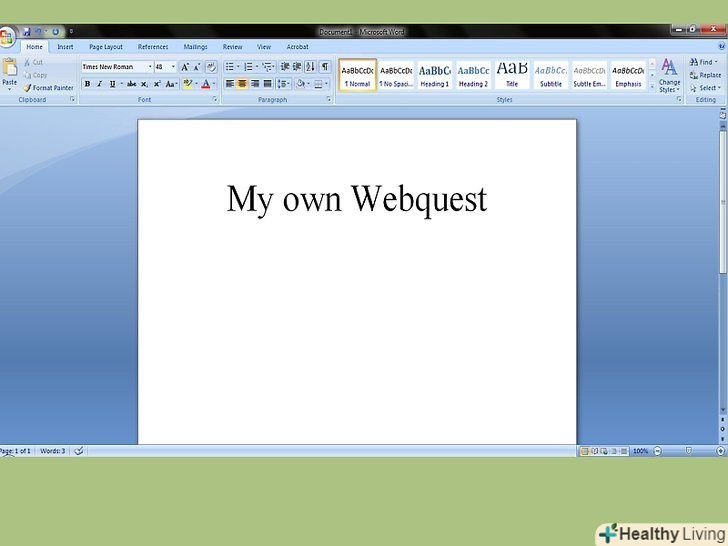Open Change Case dropdown

tap(171, 84)
